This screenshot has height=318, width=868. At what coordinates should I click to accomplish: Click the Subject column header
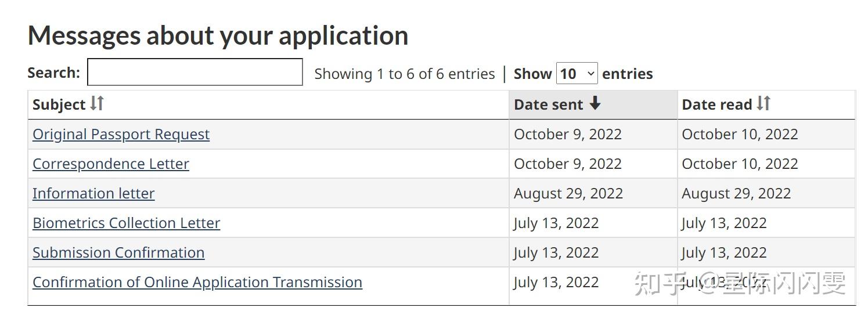pos(268,104)
